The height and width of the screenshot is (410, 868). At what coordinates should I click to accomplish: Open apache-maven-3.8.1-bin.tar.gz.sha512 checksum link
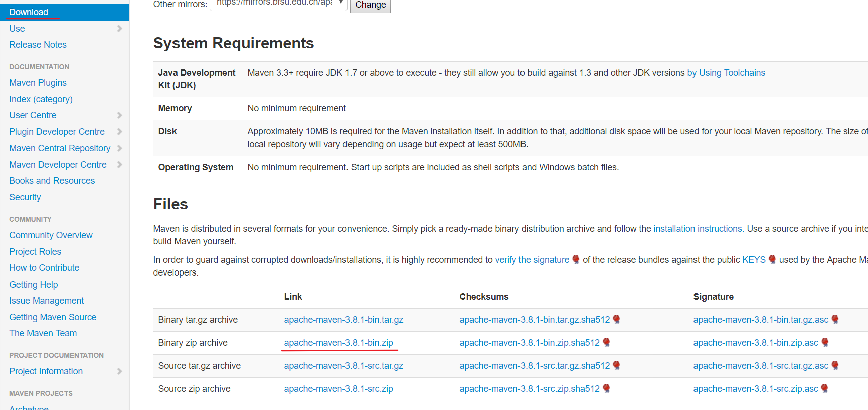tap(535, 320)
